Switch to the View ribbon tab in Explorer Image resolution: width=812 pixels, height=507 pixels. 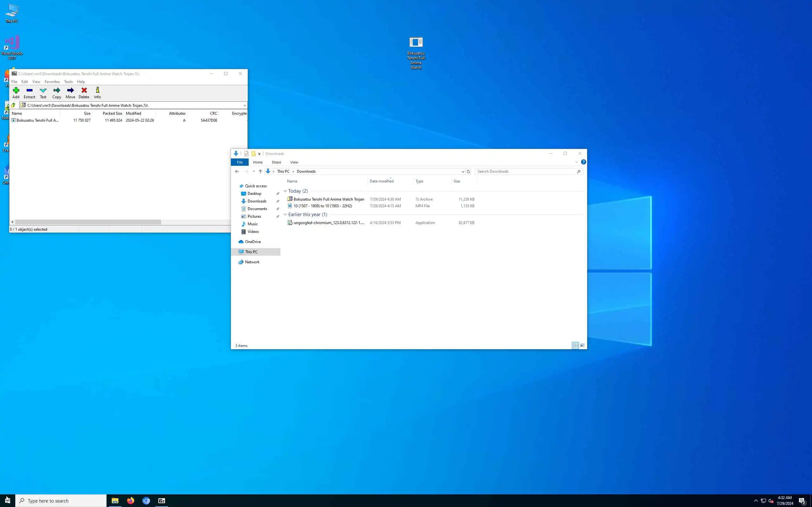(x=294, y=162)
